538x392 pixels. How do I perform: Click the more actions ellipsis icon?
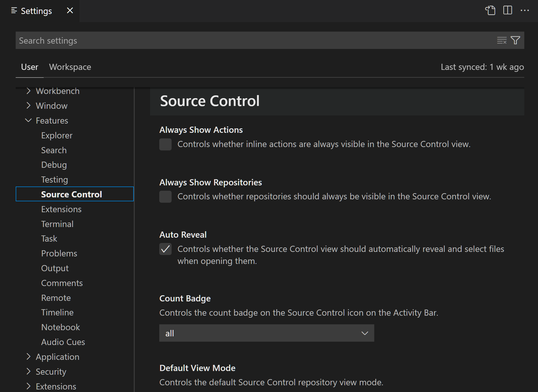525,10
